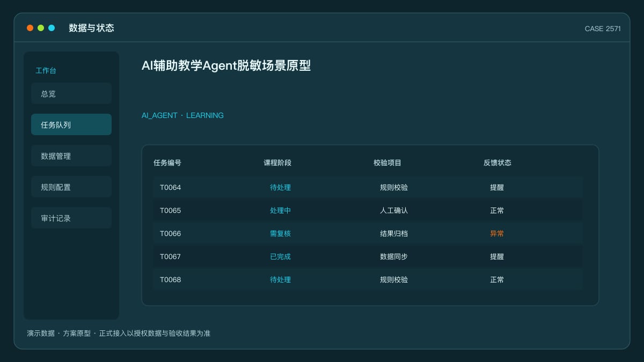Image resolution: width=644 pixels, height=362 pixels.
Task: Click the 反馈状态 column header
Action: pos(497,162)
